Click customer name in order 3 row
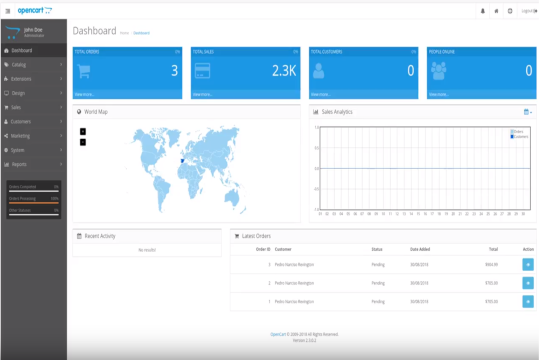This screenshot has height=360, width=540. point(294,265)
